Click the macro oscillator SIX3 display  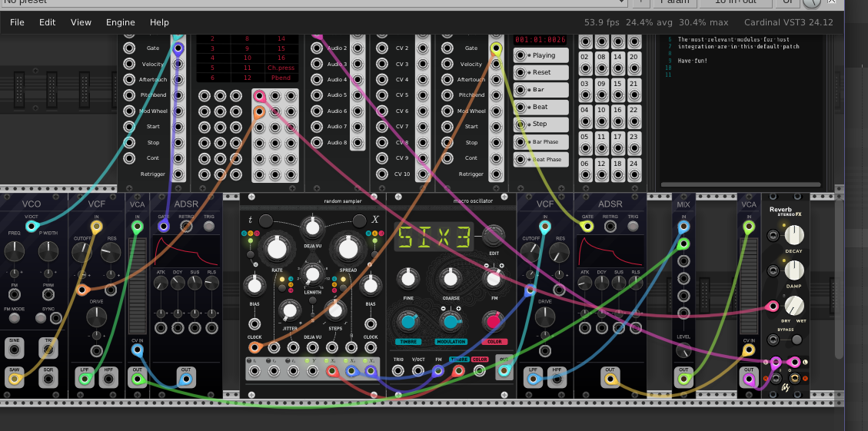[x=432, y=237]
